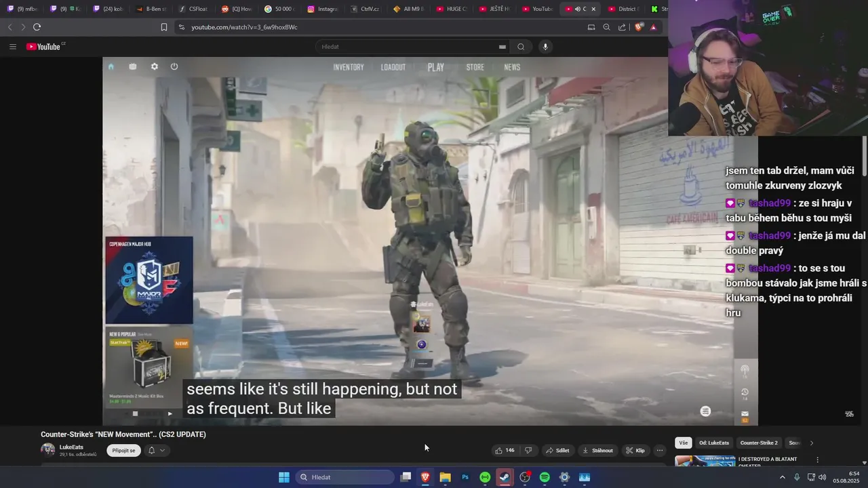Start voice search with the microphone
The height and width of the screenshot is (488, 868).
coord(545,47)
